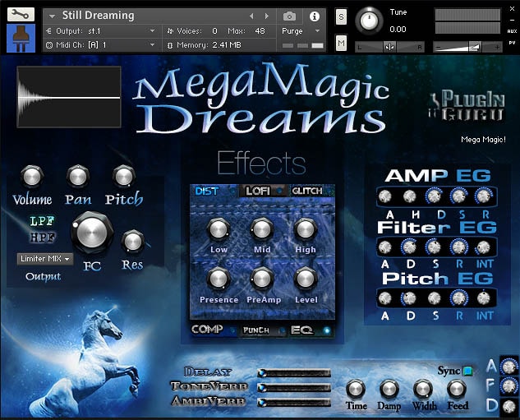This screenshot has height=420, width=520.
Task: Open the instrument info icon
Action: [x=314, y=16]
